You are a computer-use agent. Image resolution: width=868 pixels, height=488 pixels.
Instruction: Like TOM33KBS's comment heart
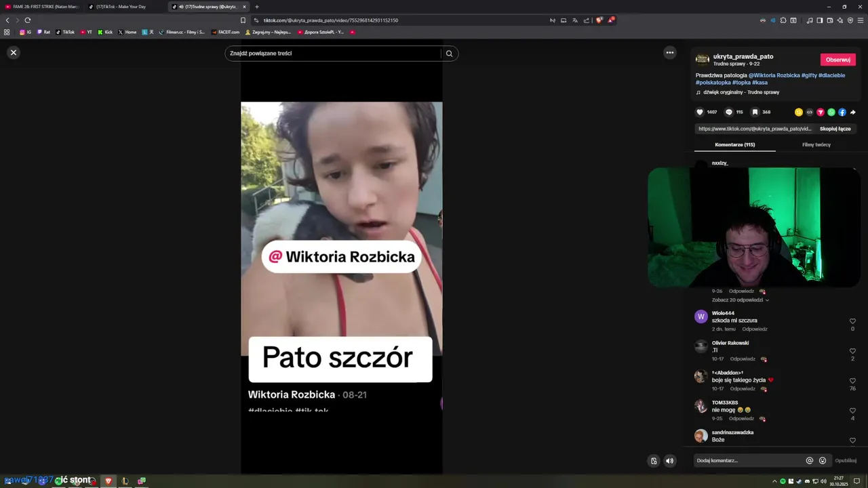tap(852, 411)
